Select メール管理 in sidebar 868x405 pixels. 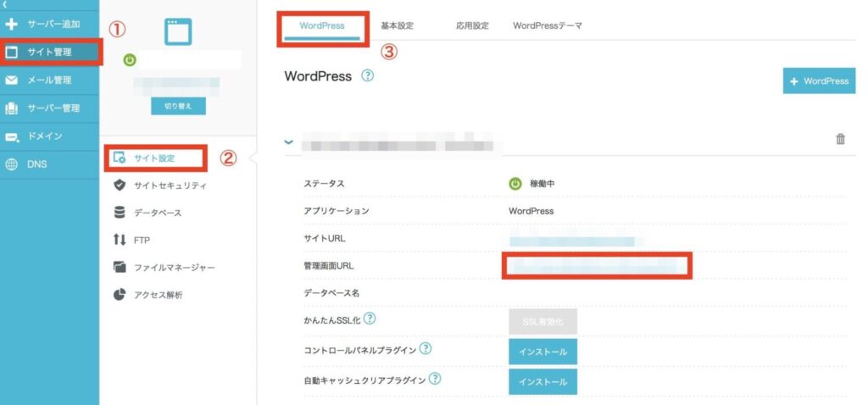49,80
